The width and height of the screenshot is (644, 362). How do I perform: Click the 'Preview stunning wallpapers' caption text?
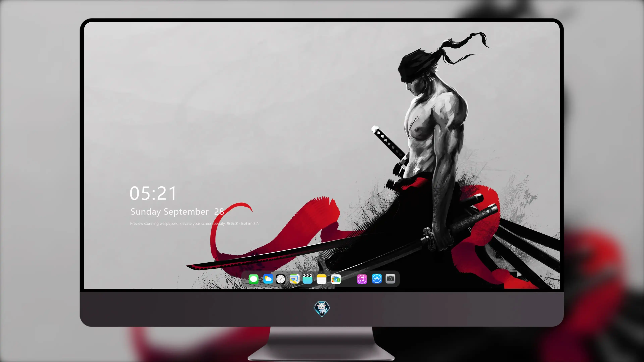[195, 223]
